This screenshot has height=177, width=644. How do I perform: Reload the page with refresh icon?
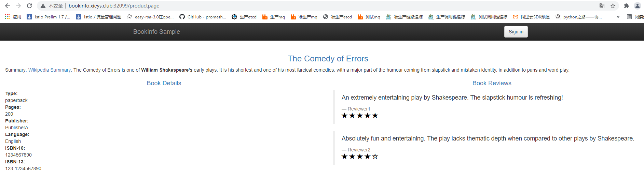pos(29,6)
